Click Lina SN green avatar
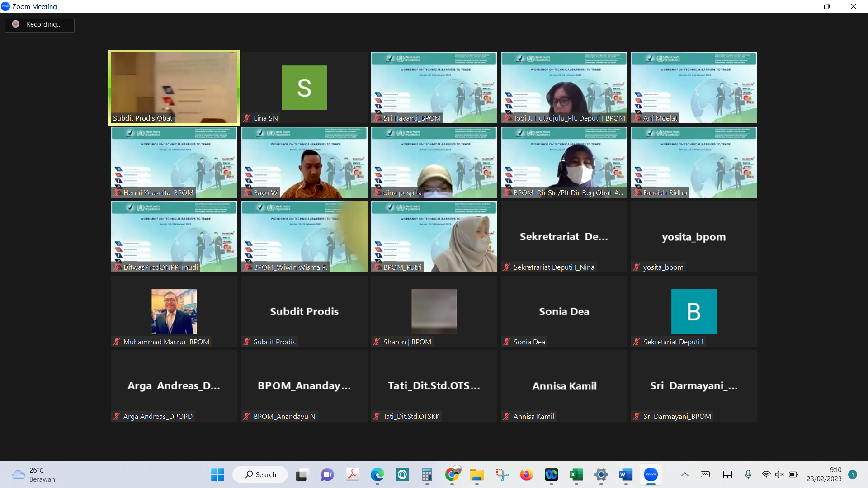Viewport: 868px width, 488px height. point(304,88)
